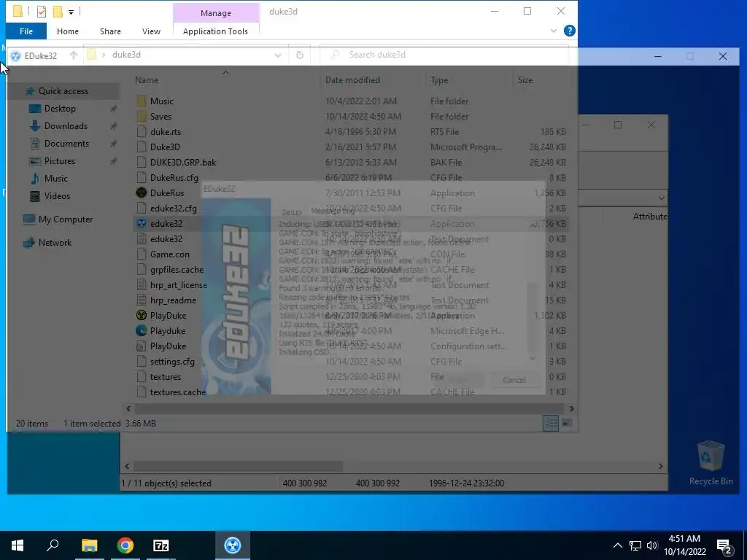Select the Playduke Edge HTML file icon
This screenshot has width=747, height=560.
142,330
